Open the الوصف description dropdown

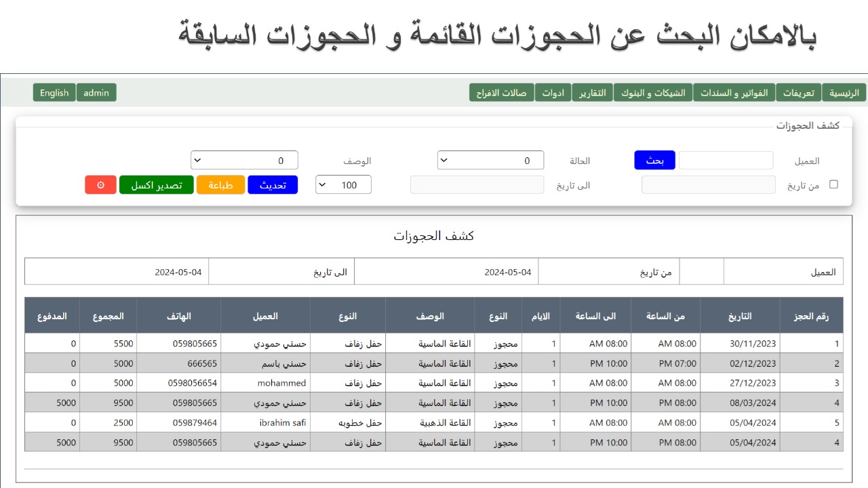click(x=244, y=161)
